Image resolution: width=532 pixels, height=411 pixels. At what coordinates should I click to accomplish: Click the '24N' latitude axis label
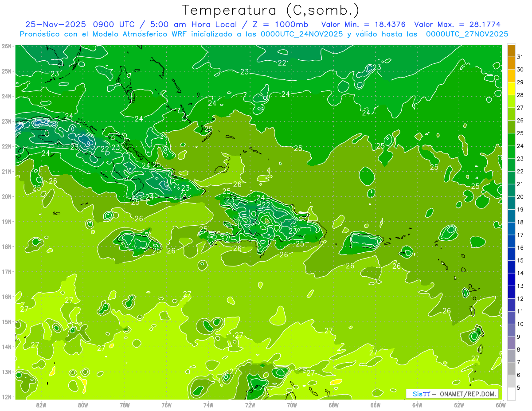7,96
